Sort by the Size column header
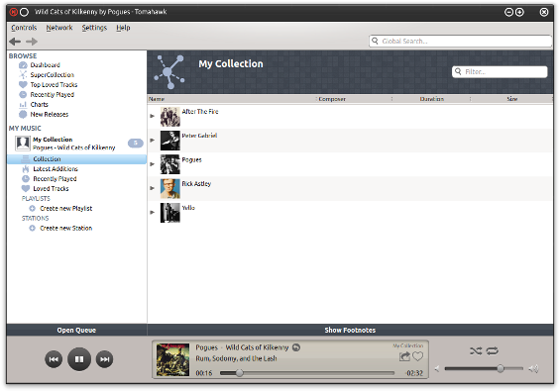 [x=512, y=99]
